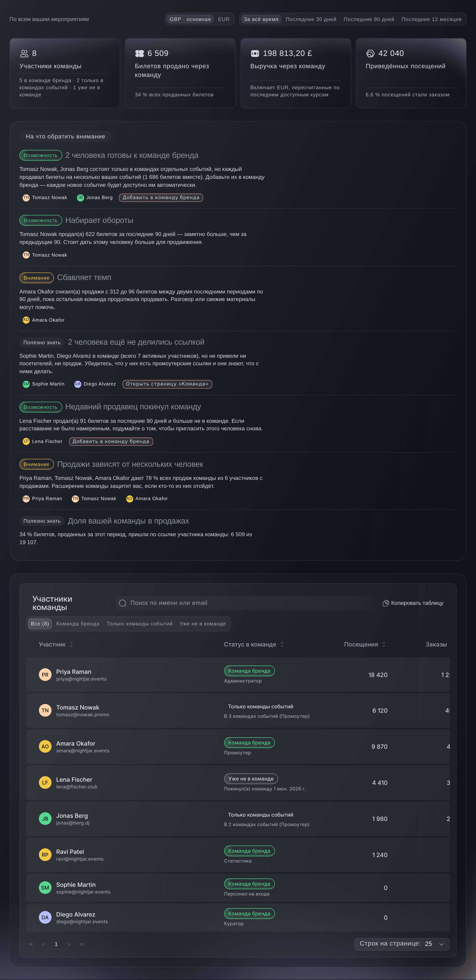The width and height of the screenshot is (476, 980).
Task: Switch currency to EUR
Action: point(224,19)
